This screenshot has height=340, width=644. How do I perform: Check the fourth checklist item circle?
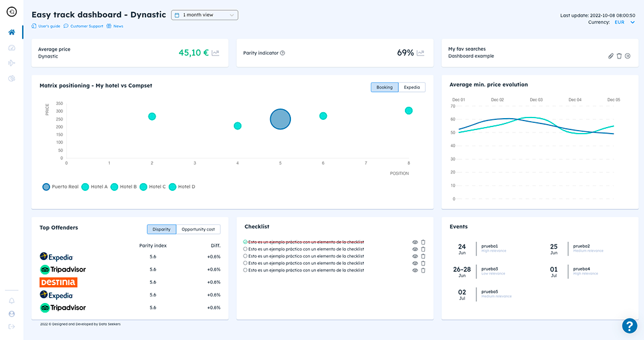click(245, 263)
